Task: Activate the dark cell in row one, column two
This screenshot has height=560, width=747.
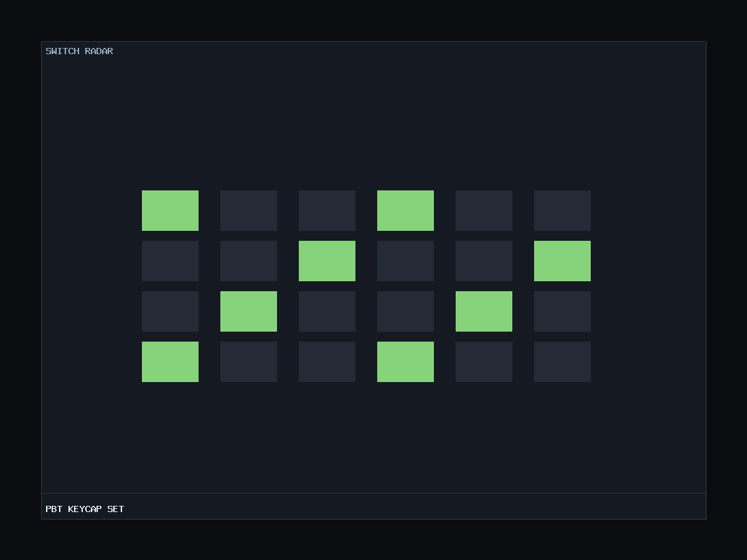Action: click(x=248, y=210)
